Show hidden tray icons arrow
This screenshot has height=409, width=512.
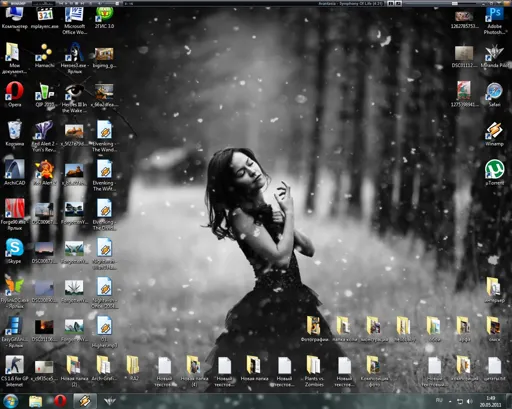(x=450, y=401)
